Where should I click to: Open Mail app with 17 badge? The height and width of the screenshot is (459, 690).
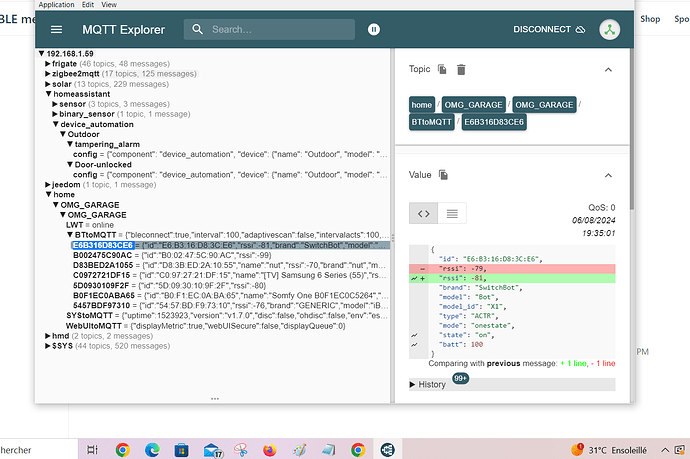(213, 450)
